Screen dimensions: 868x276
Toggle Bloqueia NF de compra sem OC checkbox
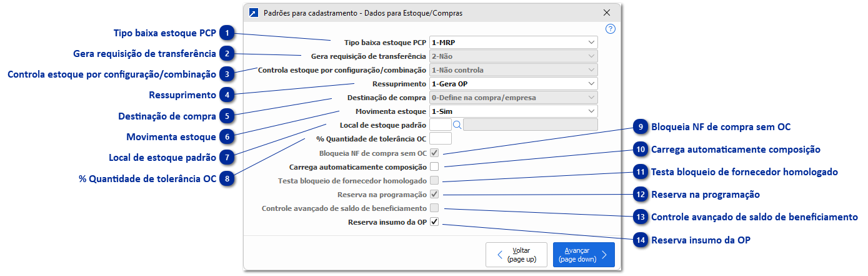tap(434, 153)
